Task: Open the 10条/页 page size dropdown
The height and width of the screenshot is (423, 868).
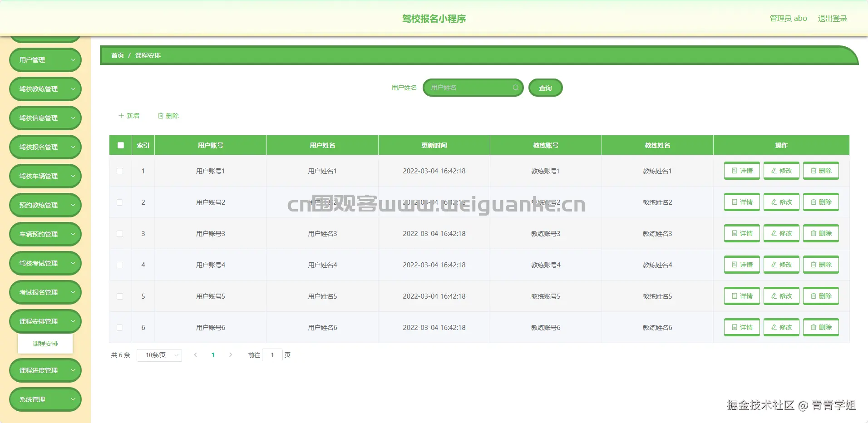Action: coord(159,355)
